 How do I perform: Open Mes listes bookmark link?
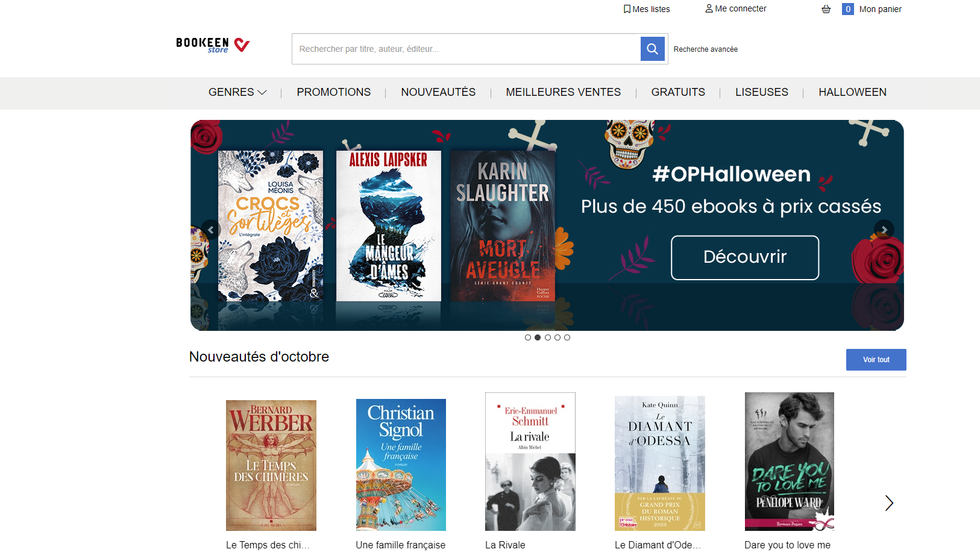(647, 9)
